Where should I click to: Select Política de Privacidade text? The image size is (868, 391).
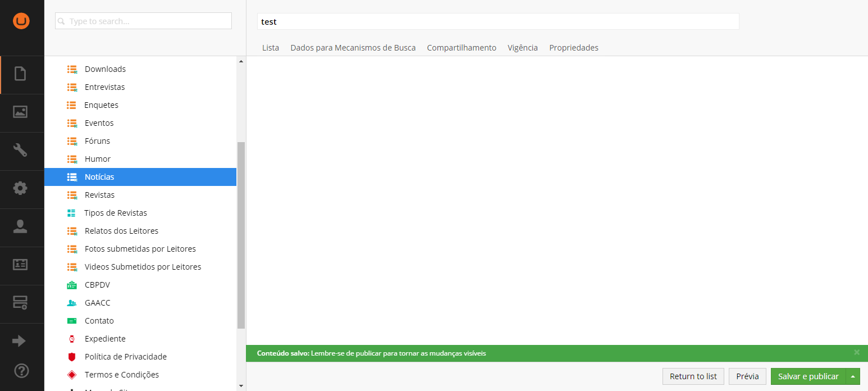[126, 357]
